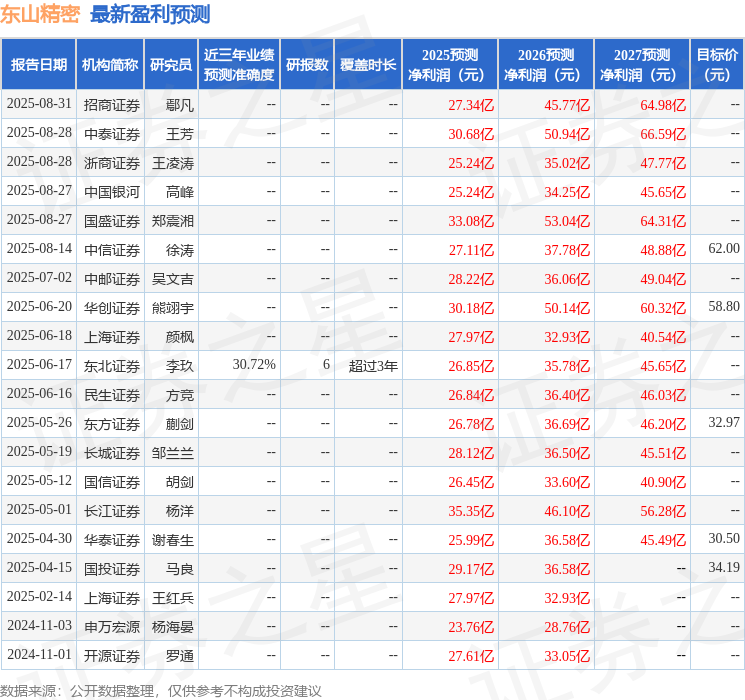
Task: Click the 30.72% accuracy value
Action: tap(254, 364)
